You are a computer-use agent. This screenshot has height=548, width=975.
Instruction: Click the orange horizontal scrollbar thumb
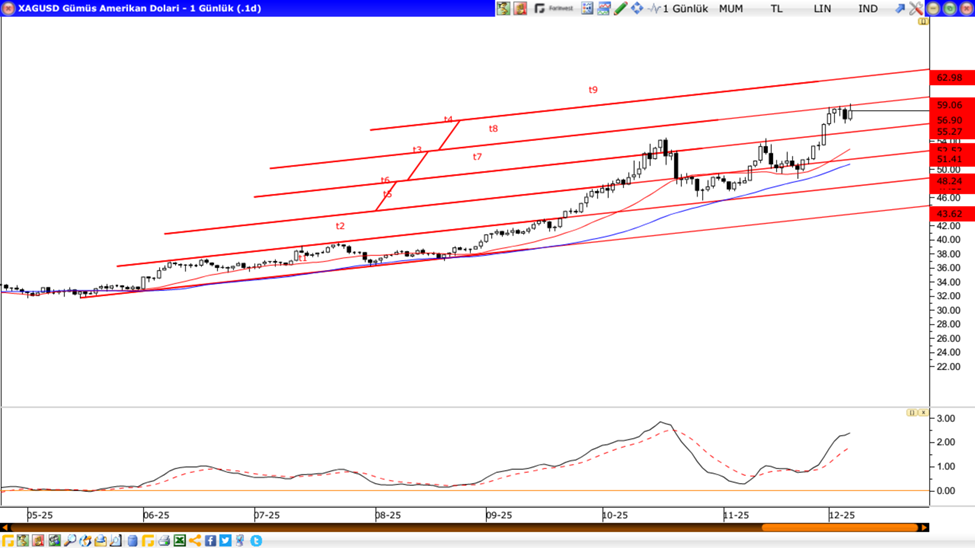click(840, 527)
